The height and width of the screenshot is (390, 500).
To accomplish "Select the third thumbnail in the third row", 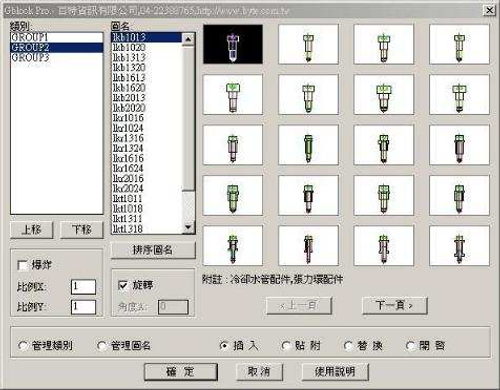I will pyautogui.click(x=384, y=145).
